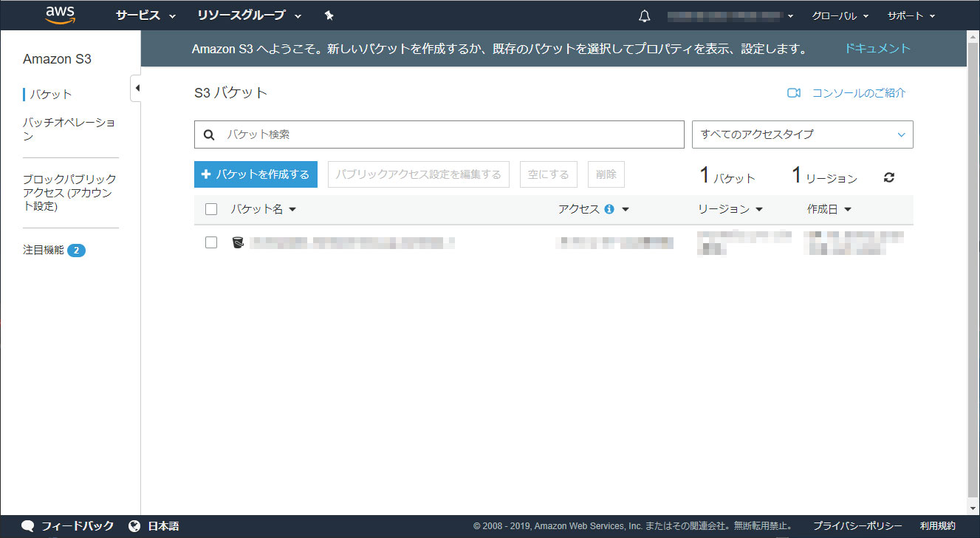The image size is (980, 538).
Task: Open the リソースグループ dropdown menu
Action: pos(250,16)
